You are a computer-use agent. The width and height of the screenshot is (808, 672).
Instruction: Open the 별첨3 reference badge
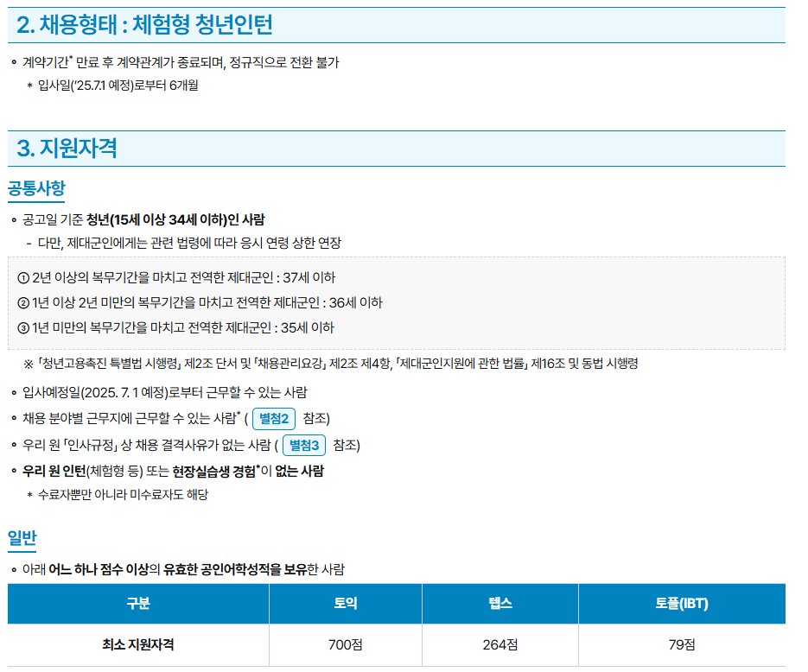[x=303, y=446]
